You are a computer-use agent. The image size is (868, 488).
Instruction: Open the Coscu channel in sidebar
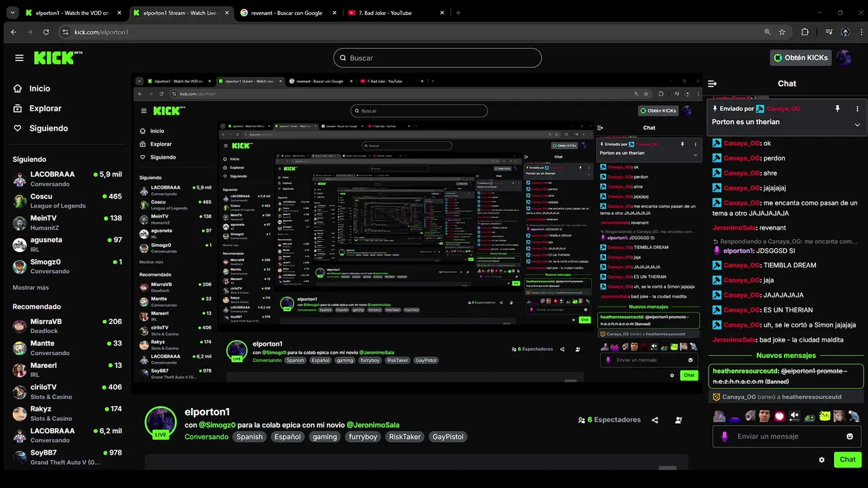[x=66, y=201]
